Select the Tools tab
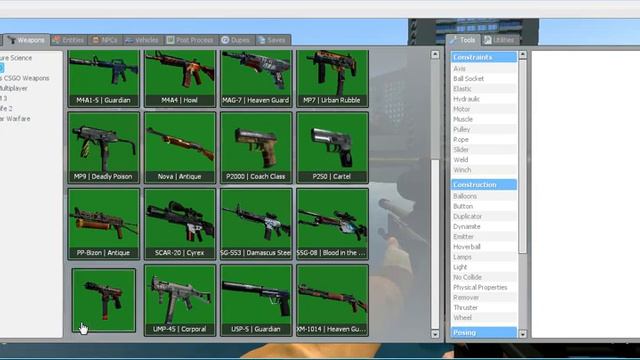 pyautogui.click(x=463, y=40)
